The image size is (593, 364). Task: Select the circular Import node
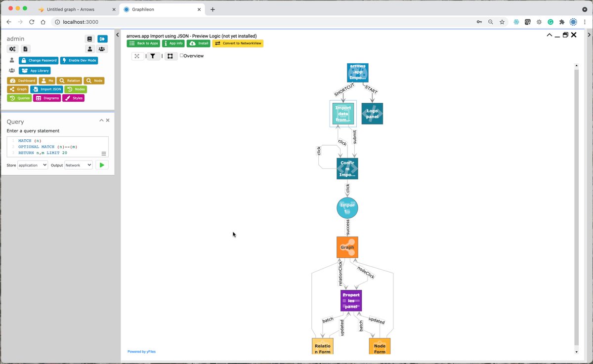[x=347, y=208]
